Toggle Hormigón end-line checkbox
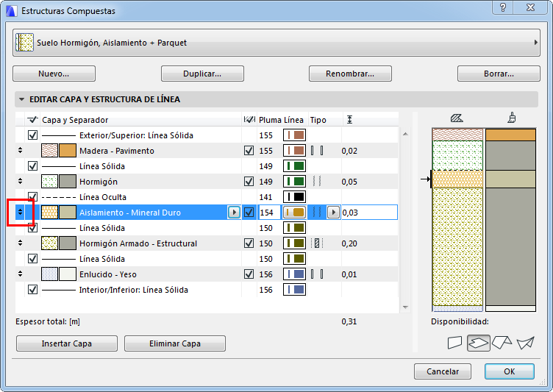This screenshot has height=392, width=553. [249, 182]
